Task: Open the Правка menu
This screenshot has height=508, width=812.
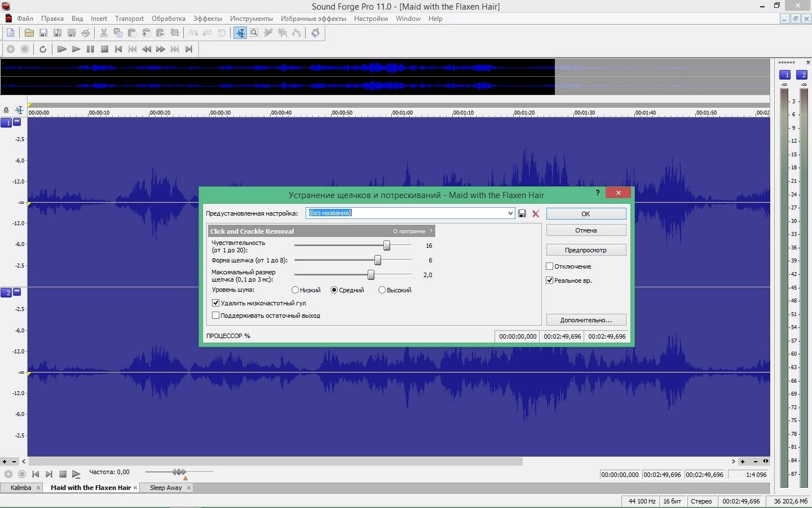Action: point(52,19)
